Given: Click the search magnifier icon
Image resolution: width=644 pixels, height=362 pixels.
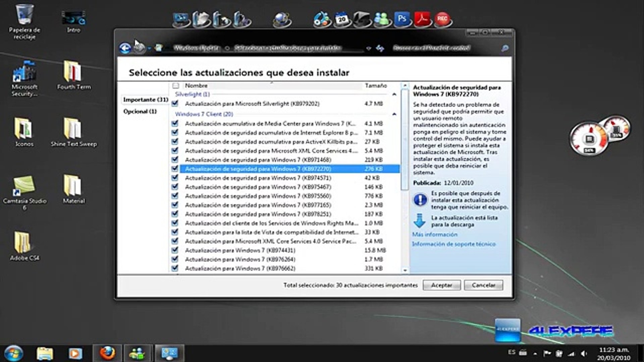Looking at the screenshot, I should (x=505, y=49).
